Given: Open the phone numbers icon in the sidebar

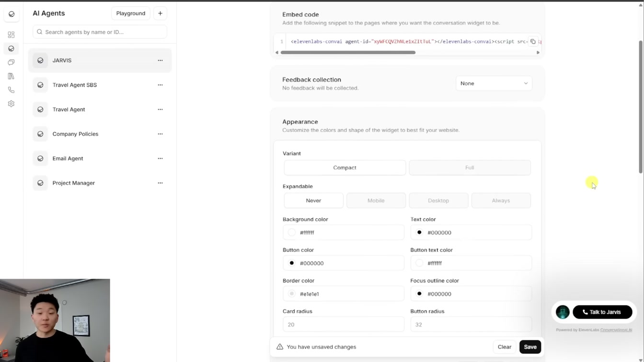Looking at the screenshot, I should click(11, 90).
